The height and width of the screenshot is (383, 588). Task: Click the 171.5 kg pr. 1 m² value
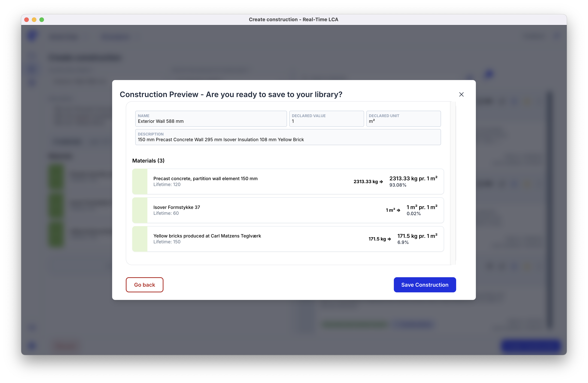click(x=417, y=236)
